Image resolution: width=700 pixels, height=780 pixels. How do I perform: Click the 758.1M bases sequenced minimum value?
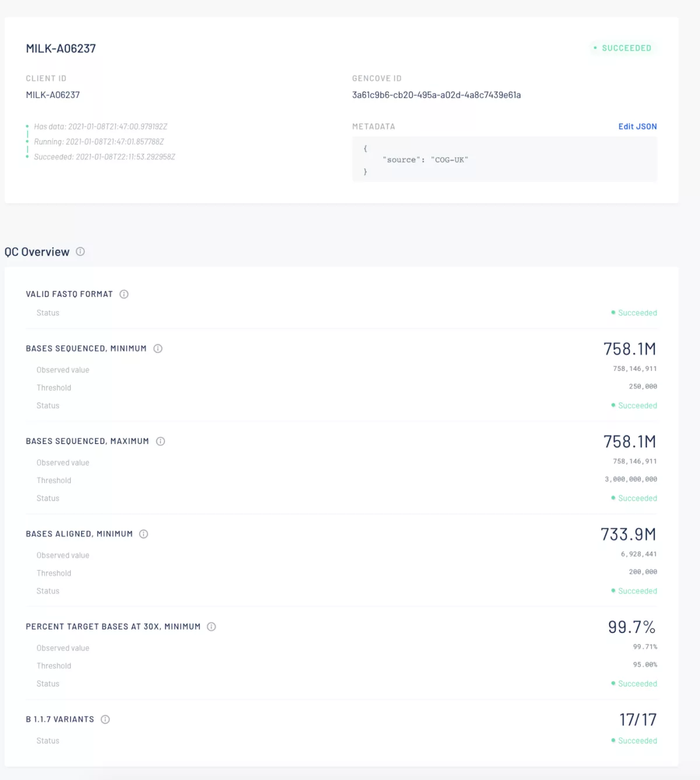(630, 348)
